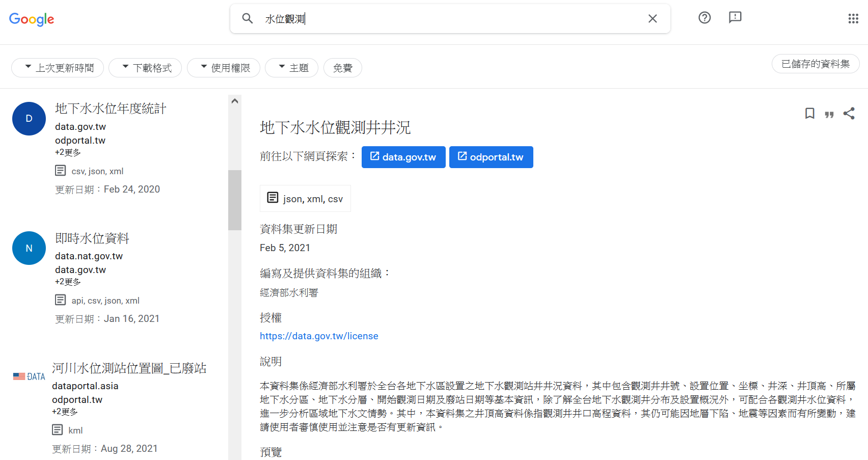Click the results list scrollbar thumb
Image resolution: width=868 pixels, height=460 pixels.
coord(235,200)
